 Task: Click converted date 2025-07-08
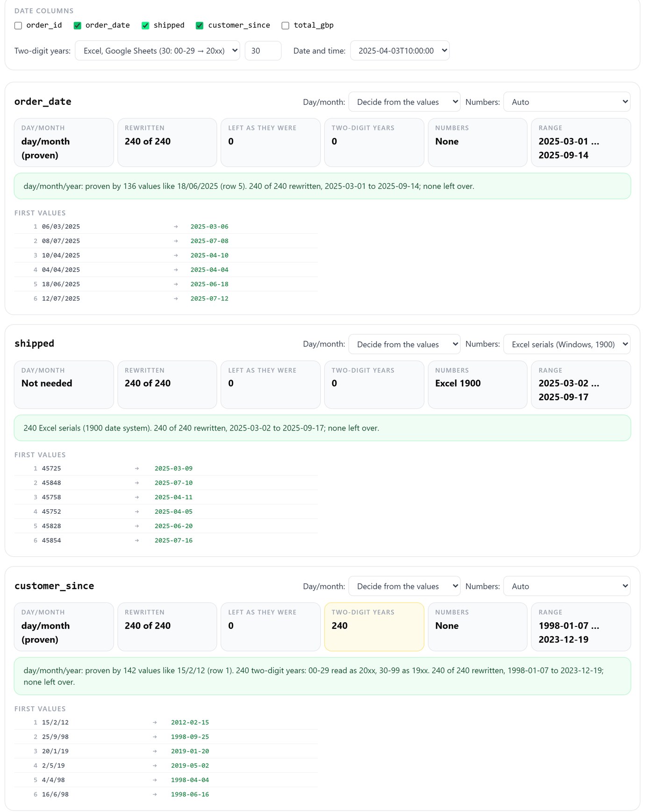[209, 241]
